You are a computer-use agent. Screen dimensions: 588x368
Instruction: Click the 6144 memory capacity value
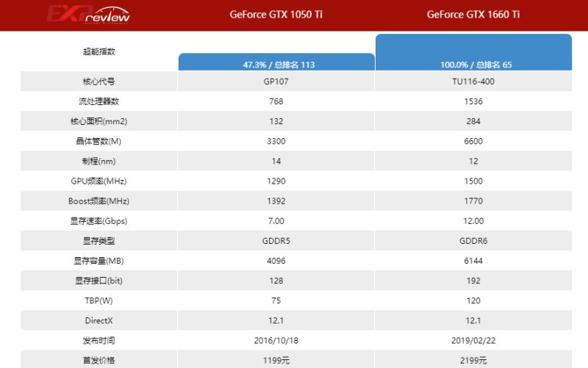pos(473,261)
